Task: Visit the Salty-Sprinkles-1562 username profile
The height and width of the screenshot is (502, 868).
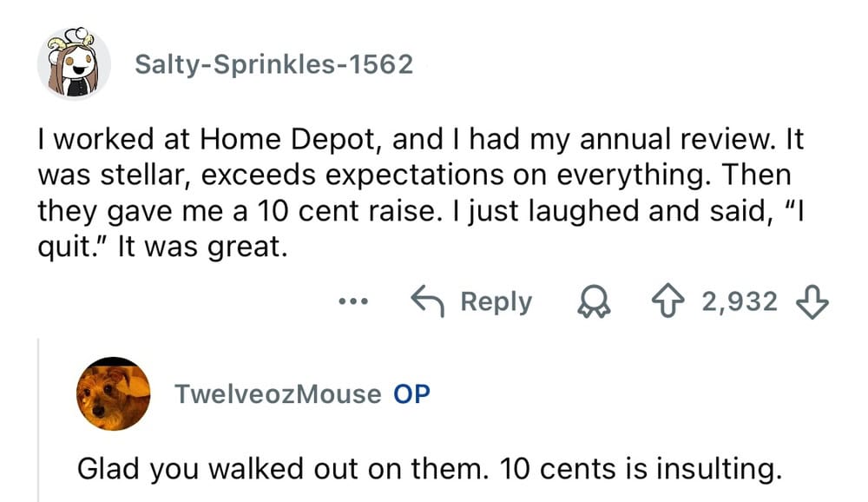Action: pyautogui.click(x=273, y=64)
